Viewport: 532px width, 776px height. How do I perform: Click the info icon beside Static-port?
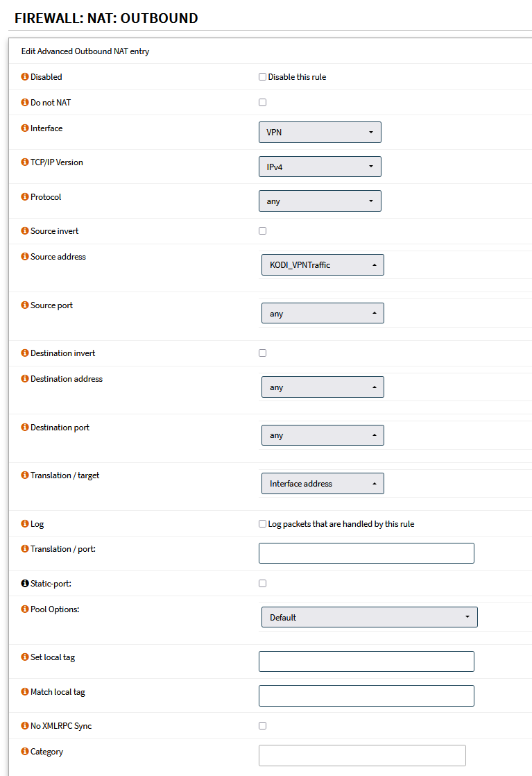25,583
